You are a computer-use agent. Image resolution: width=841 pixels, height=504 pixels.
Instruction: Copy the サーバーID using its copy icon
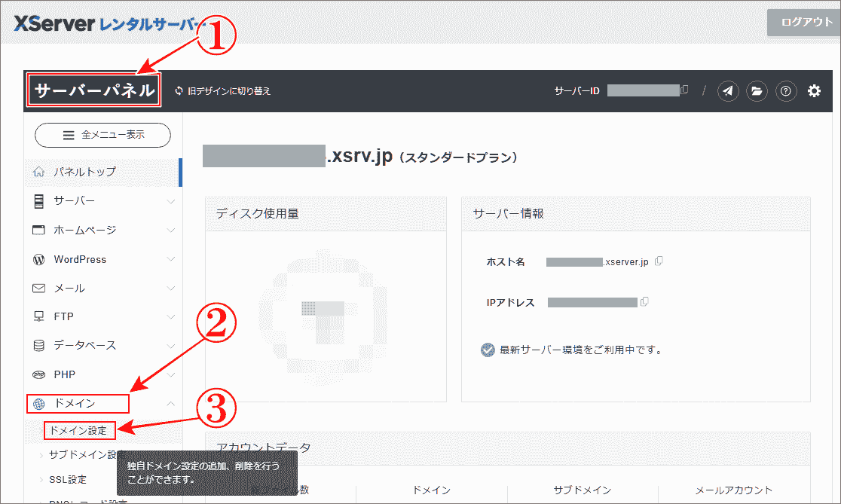(684, 90)
